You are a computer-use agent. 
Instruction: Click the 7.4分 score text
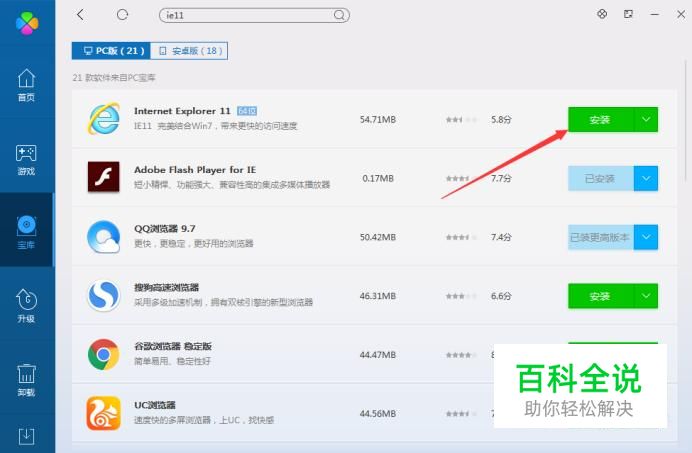tap(501, 237)
